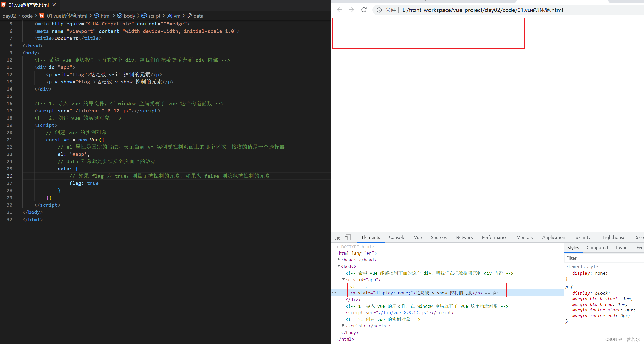Click the v-if="flag" paragraph line
The image size is (644, 344).
coord(104,74)
